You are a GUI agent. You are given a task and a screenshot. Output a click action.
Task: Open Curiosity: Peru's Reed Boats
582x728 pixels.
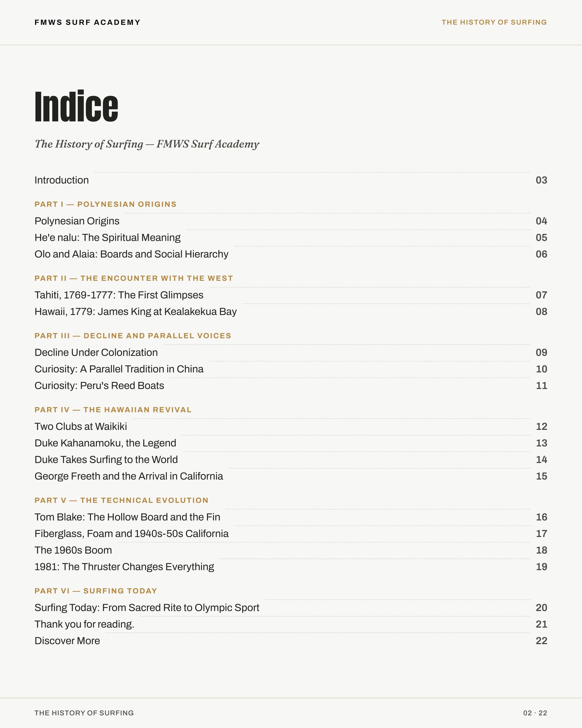(x=291, y=386)
